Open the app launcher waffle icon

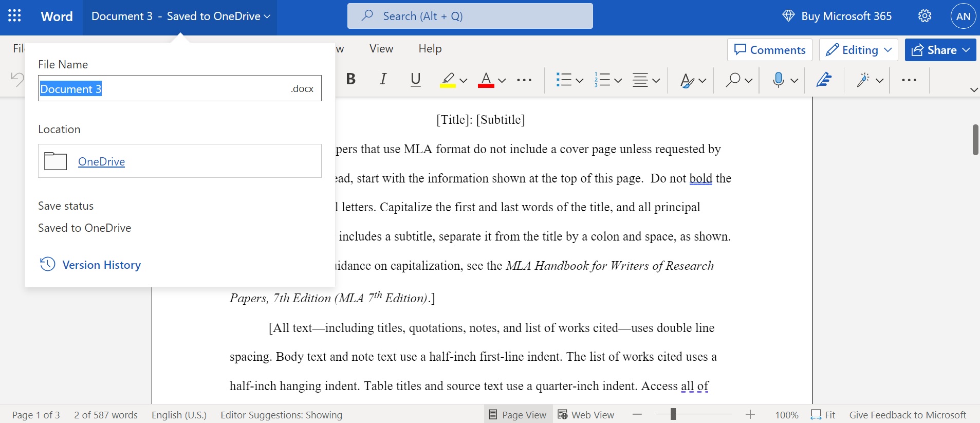[x=14, y=16]
